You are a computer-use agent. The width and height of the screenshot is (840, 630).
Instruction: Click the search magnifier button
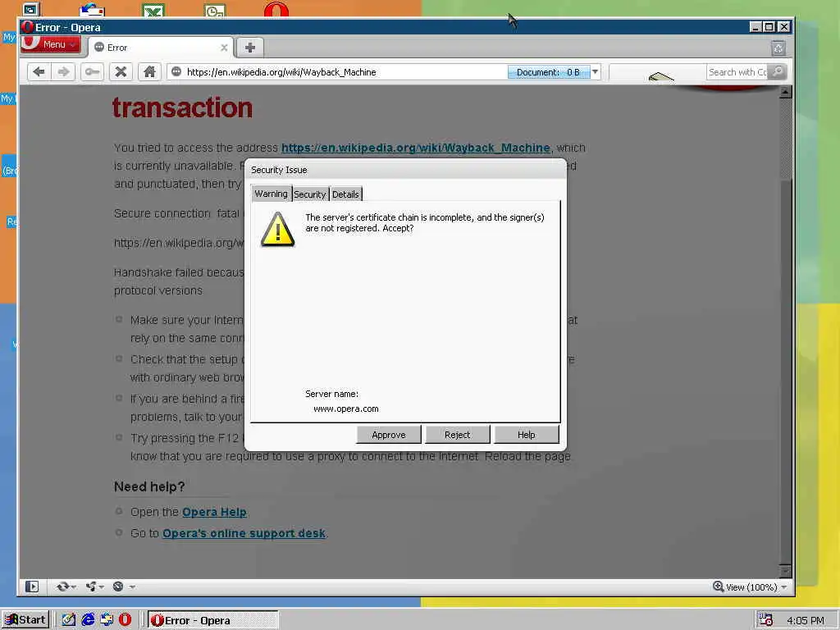click(x=778, y=72)
